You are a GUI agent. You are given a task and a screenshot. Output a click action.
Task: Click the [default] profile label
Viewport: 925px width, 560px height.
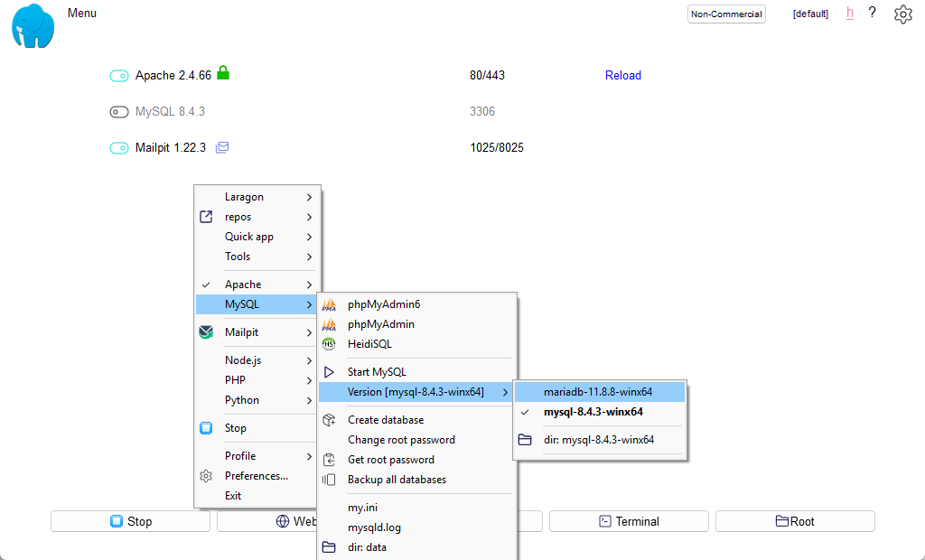810,14
